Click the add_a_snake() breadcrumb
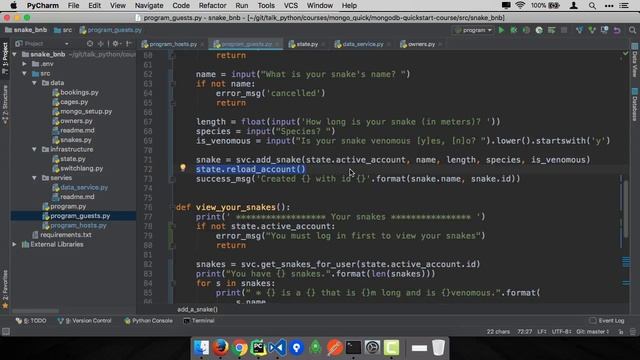 198,309
